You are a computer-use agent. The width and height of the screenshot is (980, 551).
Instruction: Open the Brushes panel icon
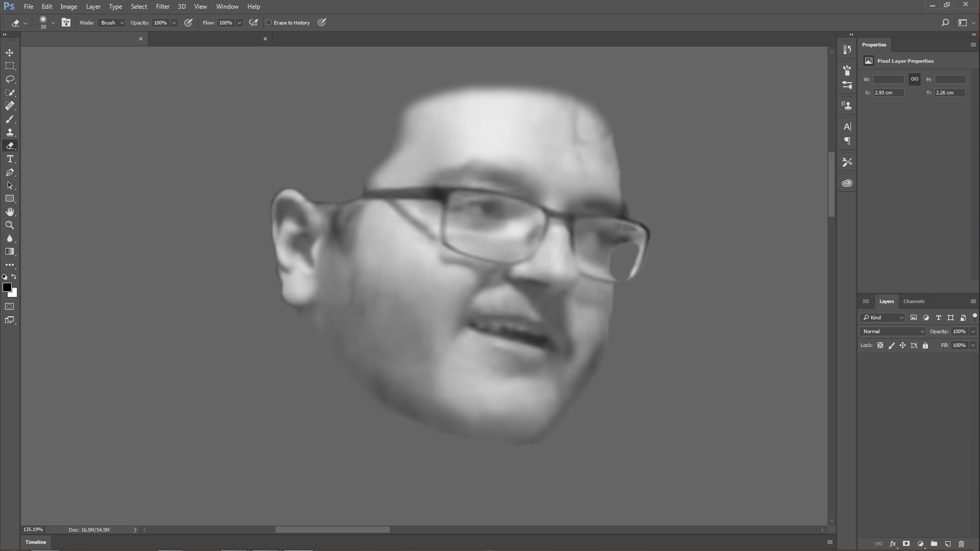pos(847,70)
